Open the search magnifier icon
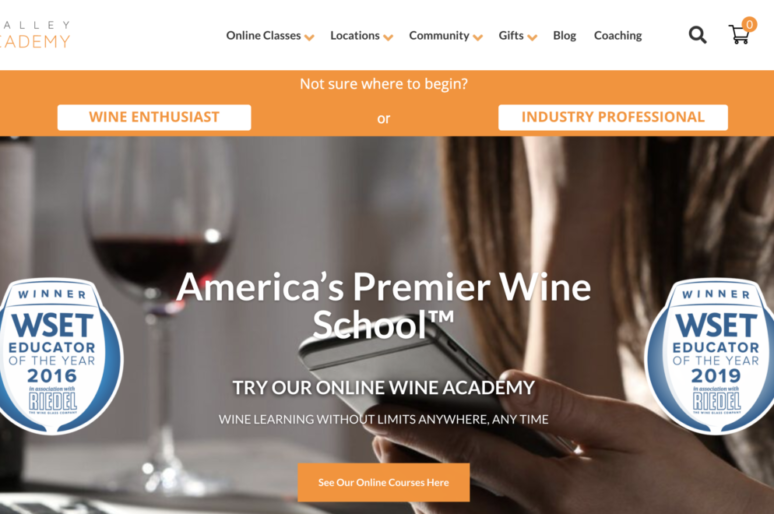 (697, 35)
